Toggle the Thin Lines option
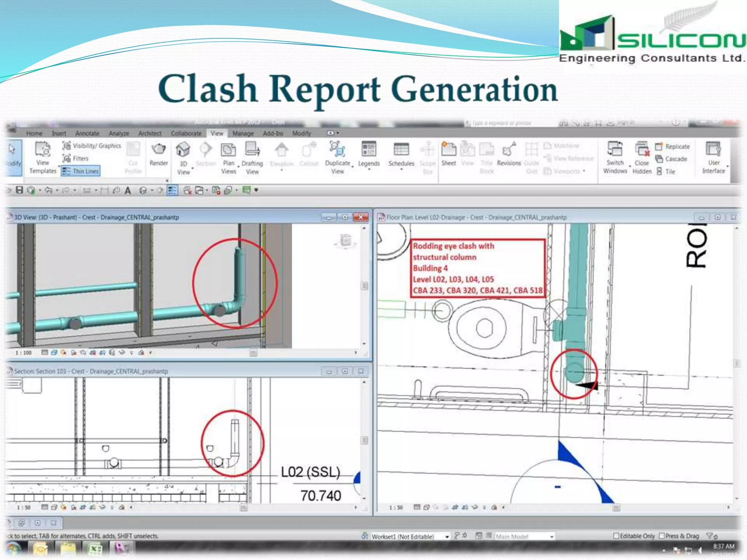This screenshot has width=747, height=560. point(81,171)
